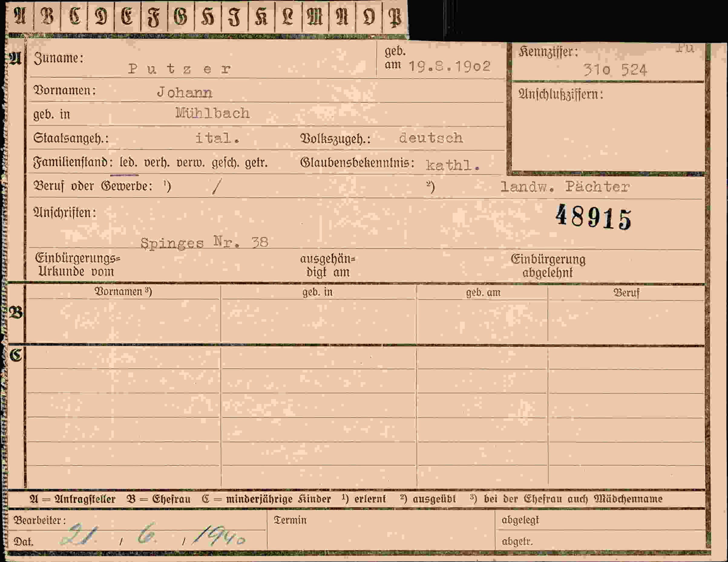Click the "Staatsangeh.:" label
728x562 pixels.
tap(71, 138)
